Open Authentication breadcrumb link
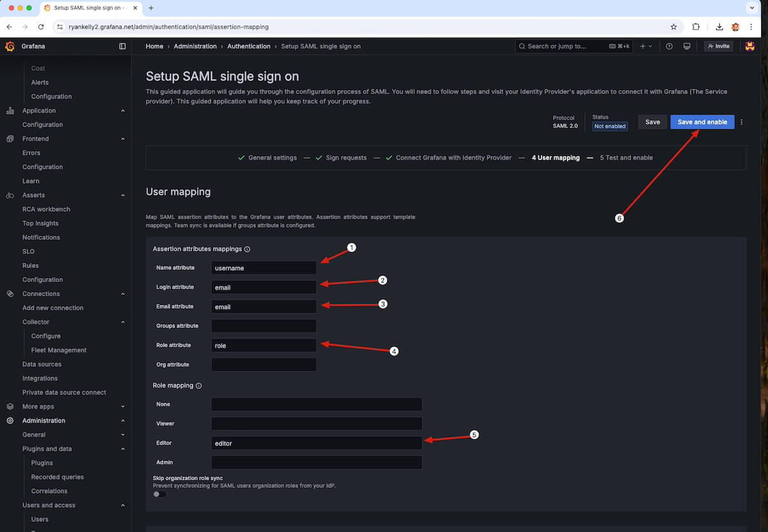The width and height of the screenshot is (768, 532). coord(249,46)
